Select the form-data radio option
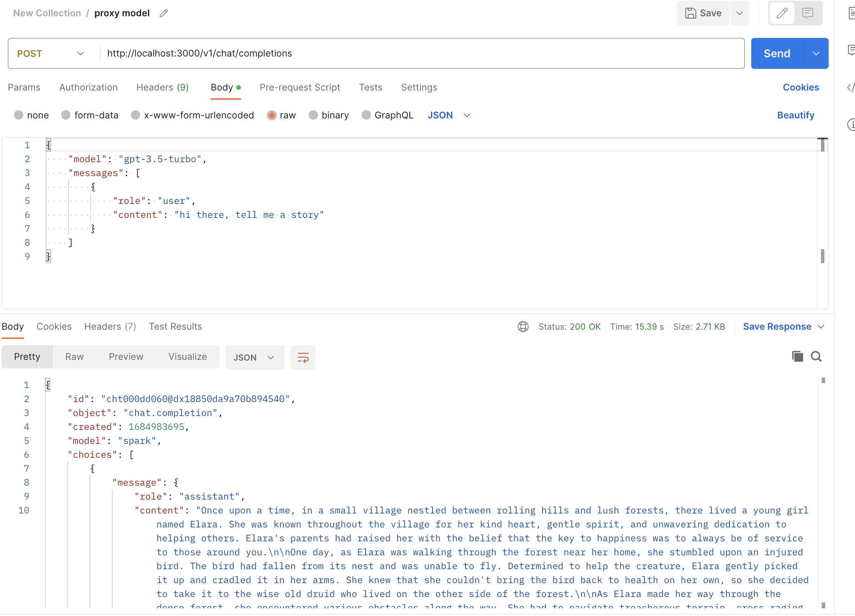Image resolution: width=855 pixels, height=616 pixels. pos(66,115)
